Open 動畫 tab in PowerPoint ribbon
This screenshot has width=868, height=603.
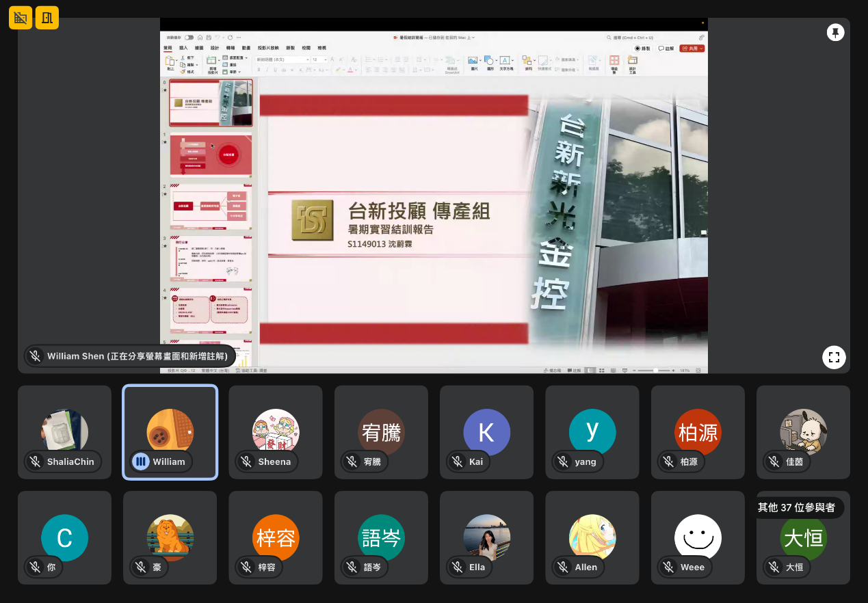pos(246,48)
